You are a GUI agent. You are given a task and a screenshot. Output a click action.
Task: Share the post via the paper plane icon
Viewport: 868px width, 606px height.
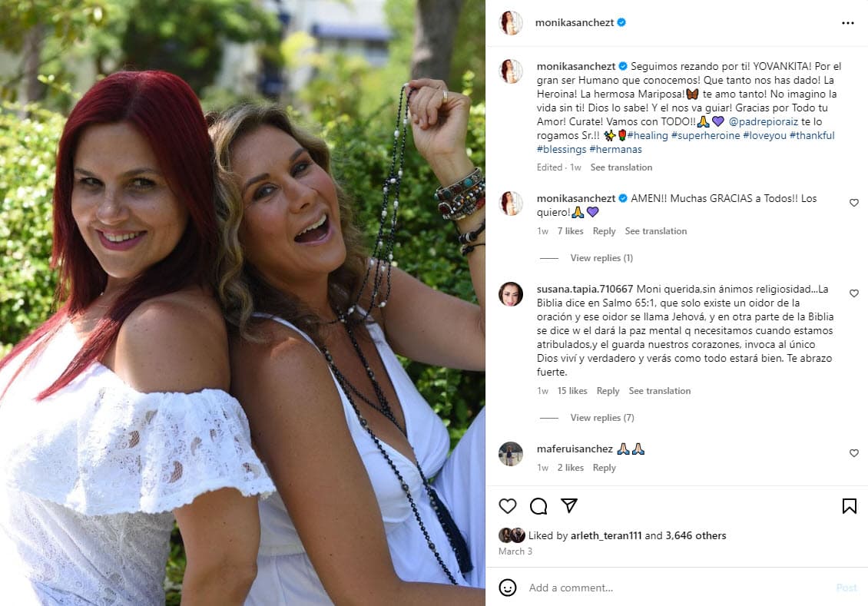[568, 506]
